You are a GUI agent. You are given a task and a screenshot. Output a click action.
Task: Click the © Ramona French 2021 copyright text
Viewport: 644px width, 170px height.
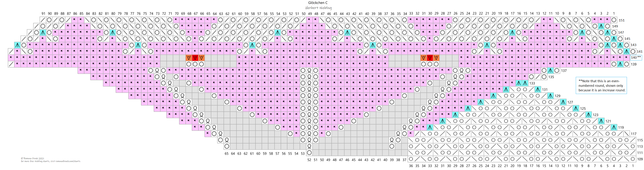[x=32, y=158]
